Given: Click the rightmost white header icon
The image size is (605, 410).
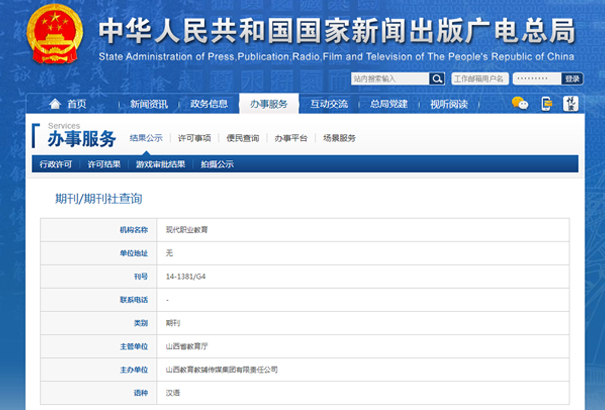Looking at the screenshot, I should tap(571, 104).
